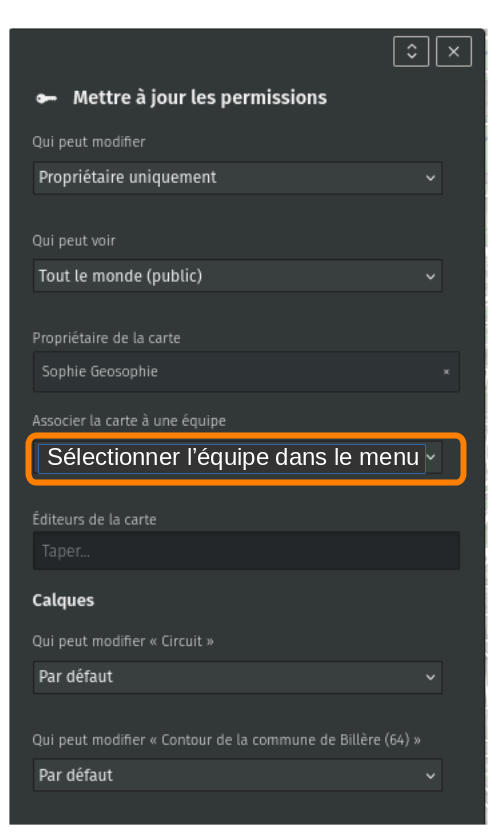Click the "Qui peut modifier « Circuit »" label
The image size is (491, 832).
[x=123, y=641]
